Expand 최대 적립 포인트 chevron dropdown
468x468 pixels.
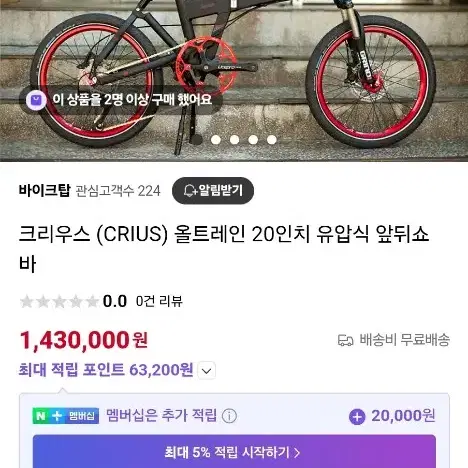point(207,370)
